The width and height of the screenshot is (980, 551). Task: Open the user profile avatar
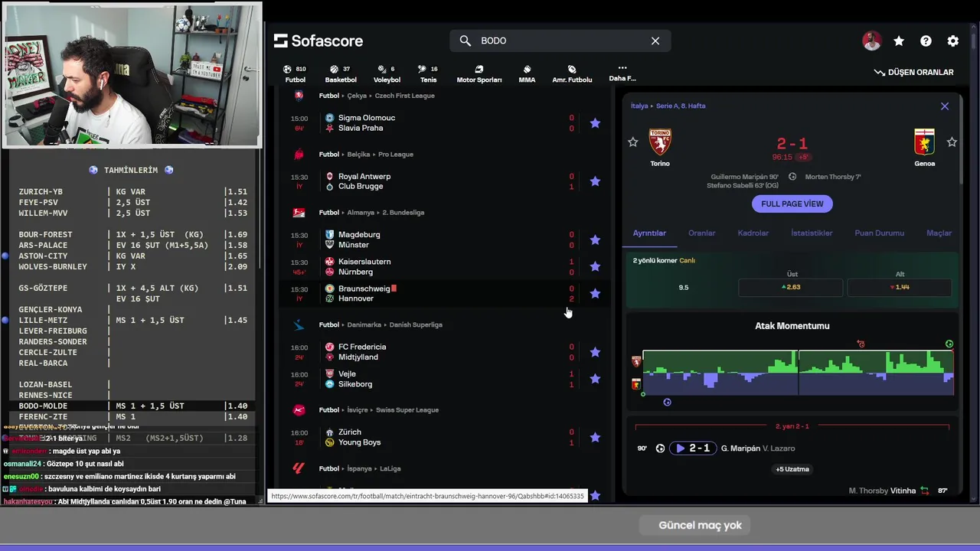872,41
